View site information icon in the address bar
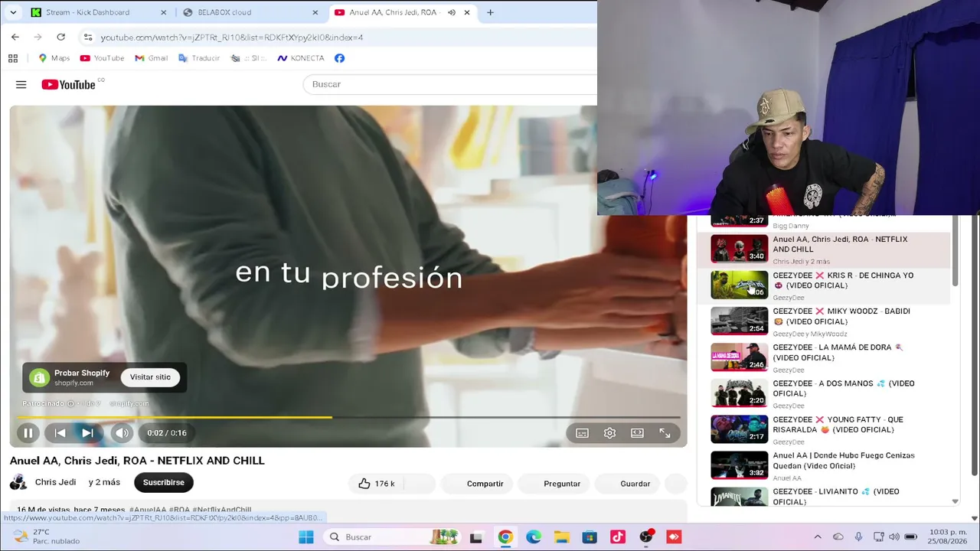Screen dimensions: 980x551 click(88, 37)
